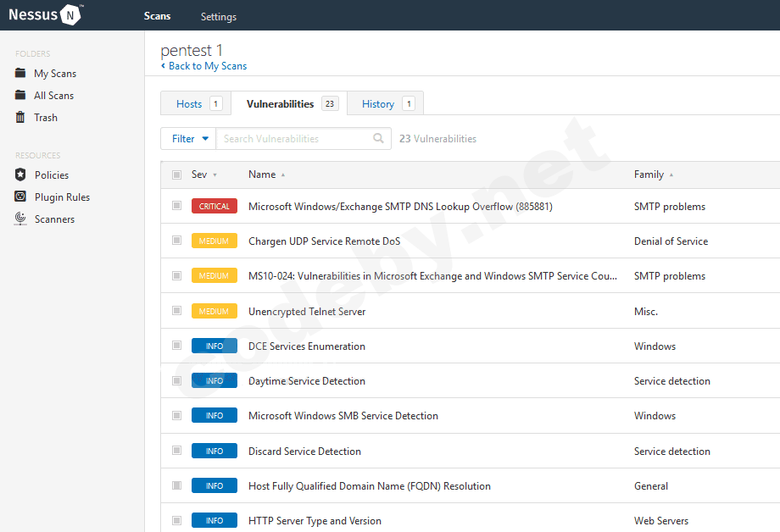Go Back to My Scans link
The image size is (780, 532).
point(207,66)
